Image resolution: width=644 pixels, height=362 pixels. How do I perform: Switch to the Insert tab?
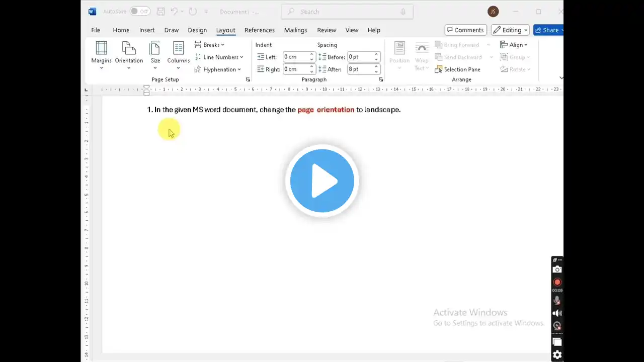[x=147, y=30]
